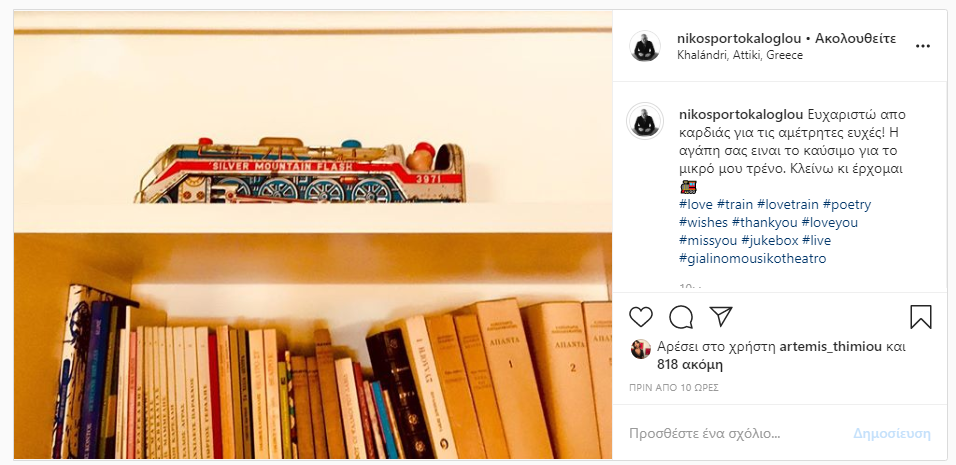Screen dimensions: 956x465
Task: Open the three-dot more options menu
Action: tap(923, 46)
